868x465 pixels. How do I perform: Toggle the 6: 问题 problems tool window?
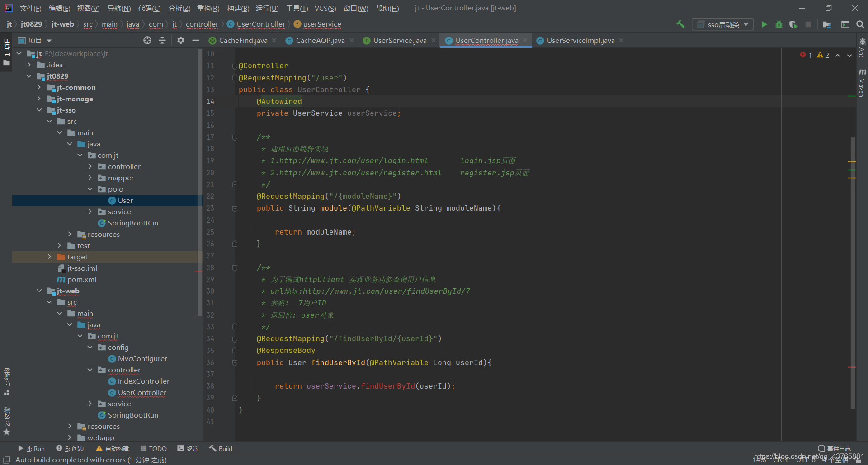coord(70,448)
